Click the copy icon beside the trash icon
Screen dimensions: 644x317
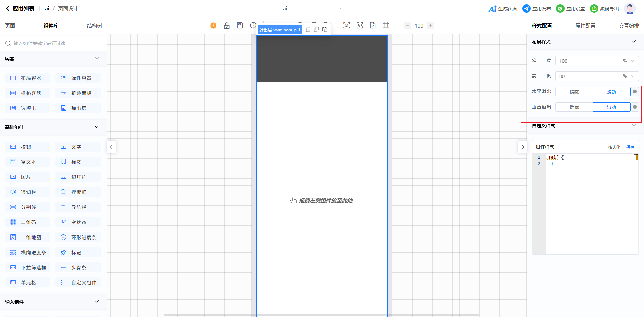point(316,30)
